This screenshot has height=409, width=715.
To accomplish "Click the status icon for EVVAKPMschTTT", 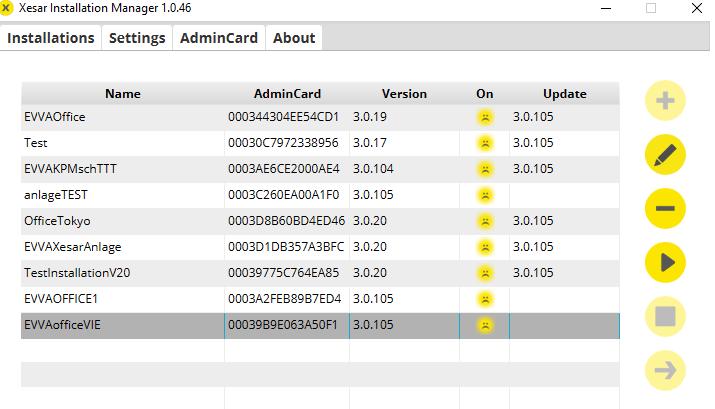I will (485, 169).
